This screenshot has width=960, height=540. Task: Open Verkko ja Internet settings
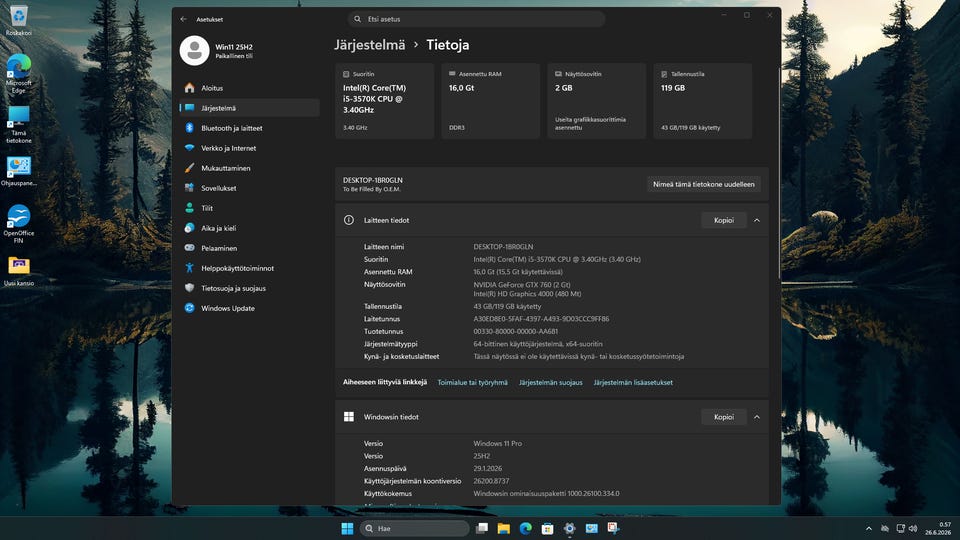(249, 148)
